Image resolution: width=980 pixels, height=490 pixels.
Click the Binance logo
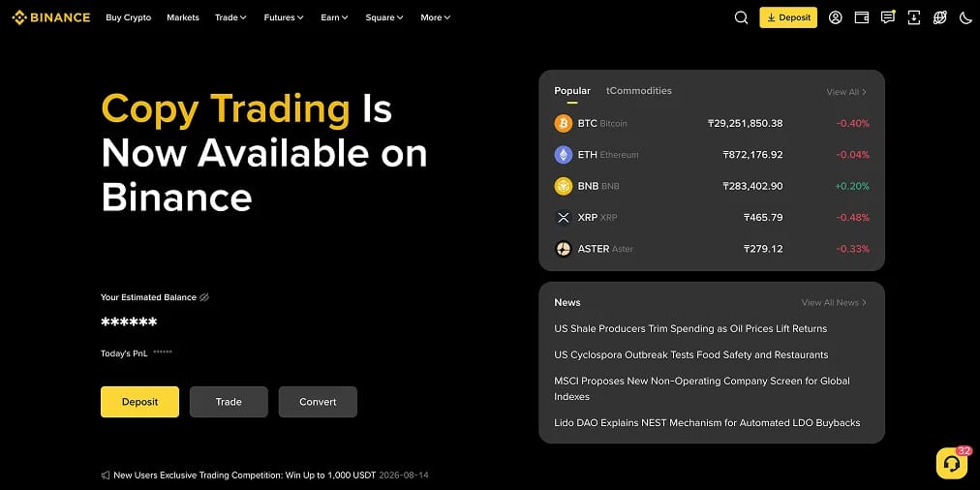[x=51, y=17]
